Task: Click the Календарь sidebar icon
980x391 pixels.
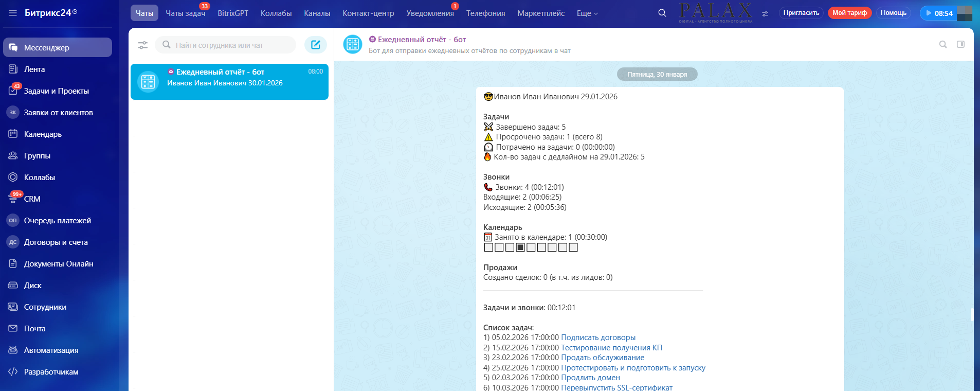Action: pos(13,134)
